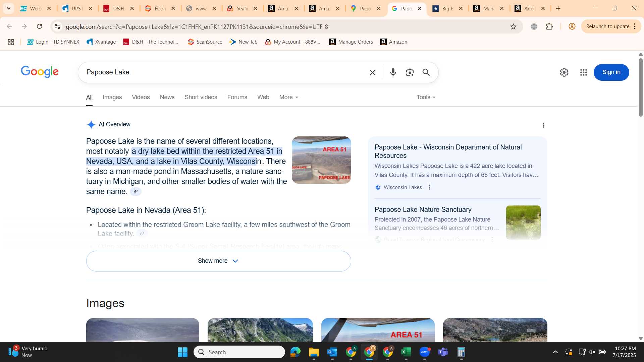Open My Account - 888V... bookmark
644x362 pixels.
point(292,42)
